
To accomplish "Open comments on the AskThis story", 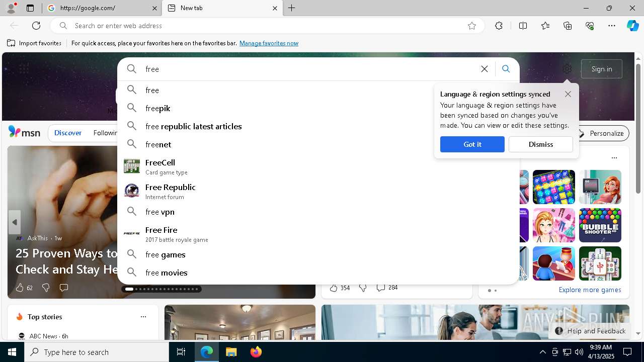I will tap(64, 288).
